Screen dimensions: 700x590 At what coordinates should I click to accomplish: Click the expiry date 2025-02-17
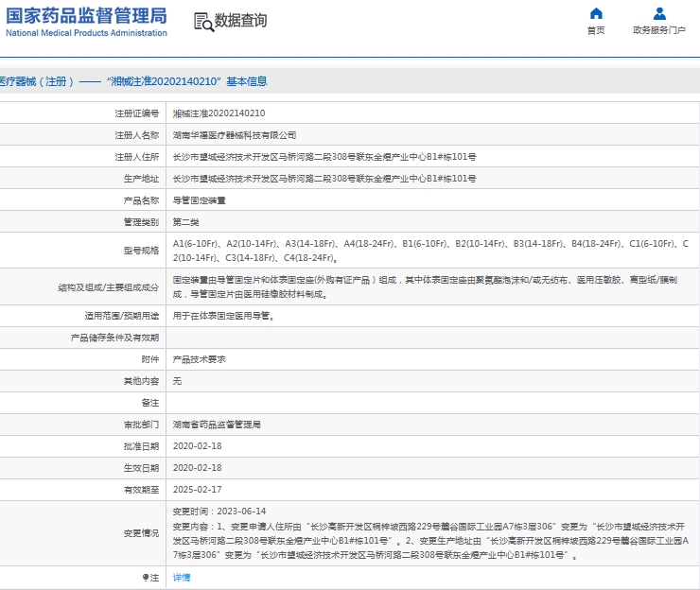click(198, 490)
